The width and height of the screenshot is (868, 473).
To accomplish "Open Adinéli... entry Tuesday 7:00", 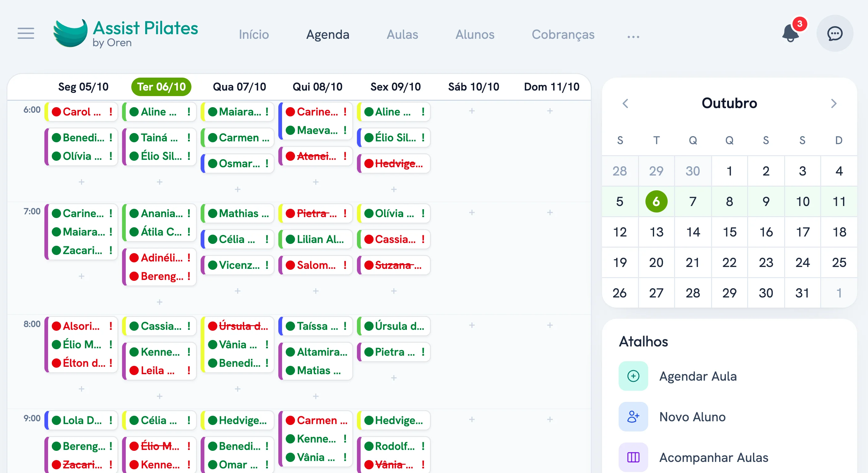I will 159,257.
